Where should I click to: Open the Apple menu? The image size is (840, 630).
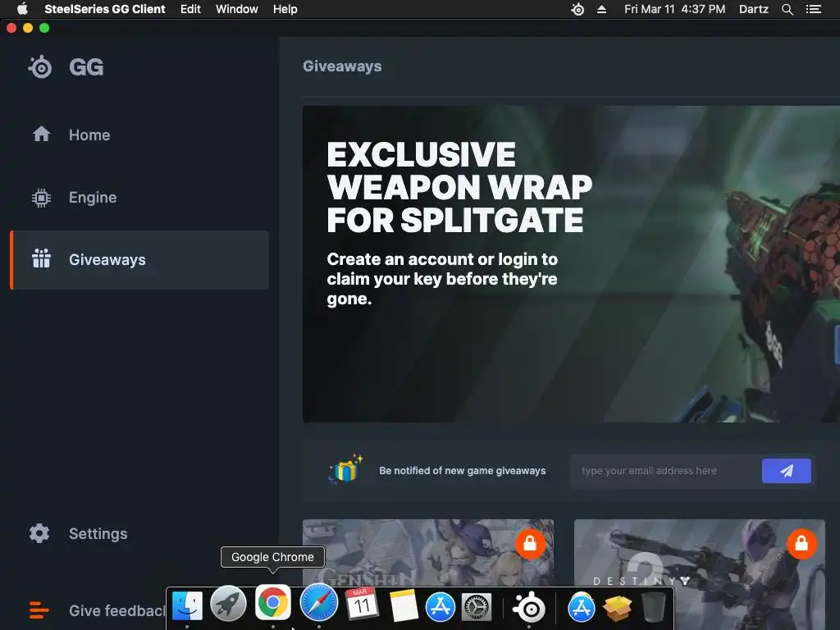pyautogui.click(x=22, y=9)
